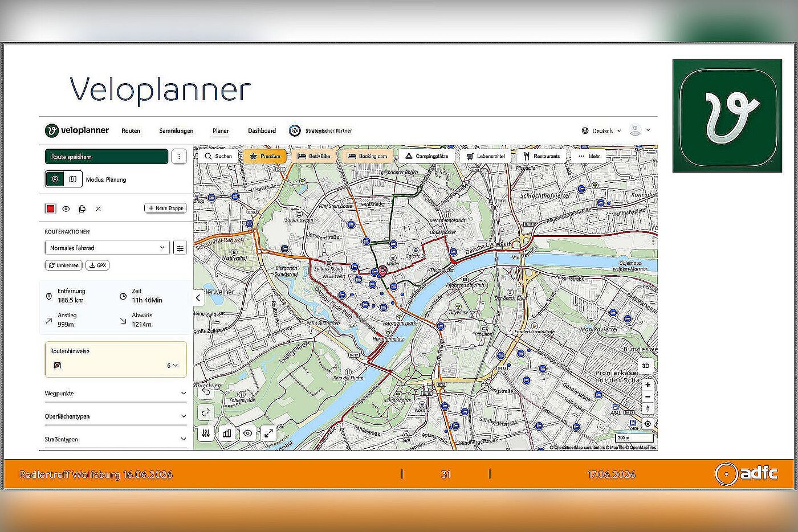Image resolution: width=798 pixels, height=532 pixels.
Task: Delete the stage with the X icon
Action: [x=98, y=209]
